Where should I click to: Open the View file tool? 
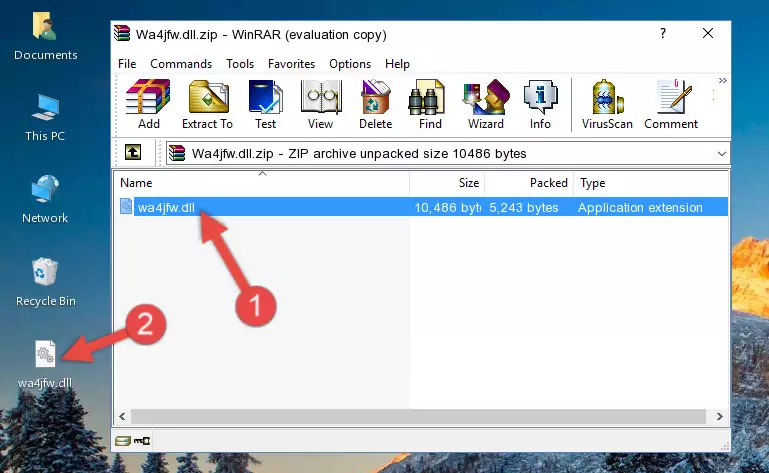321,105
